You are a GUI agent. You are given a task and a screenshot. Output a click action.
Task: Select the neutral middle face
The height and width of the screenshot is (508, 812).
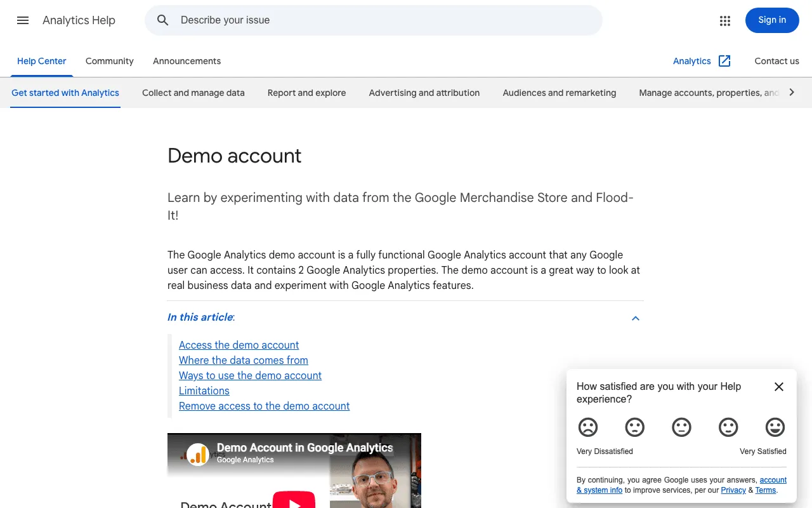[682, 427]
